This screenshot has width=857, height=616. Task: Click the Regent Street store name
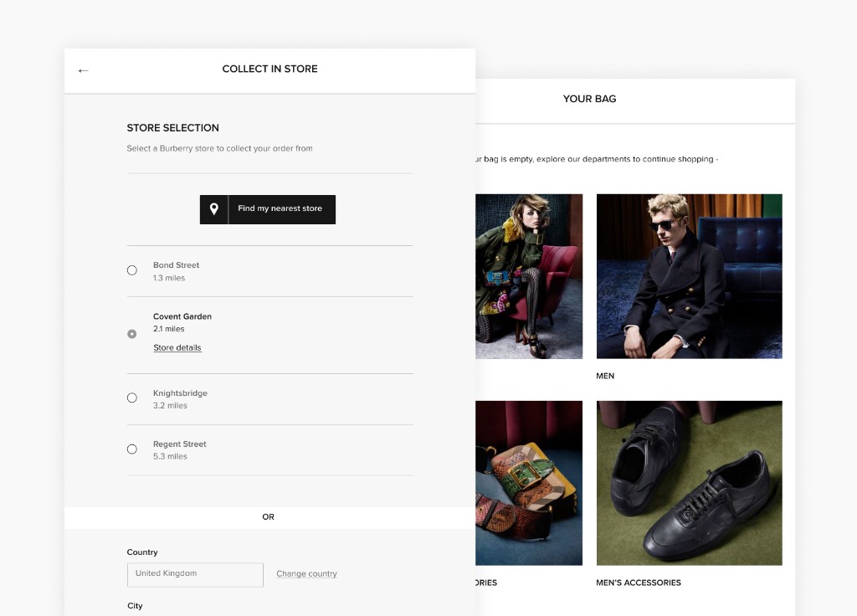[x=179, y=444]
